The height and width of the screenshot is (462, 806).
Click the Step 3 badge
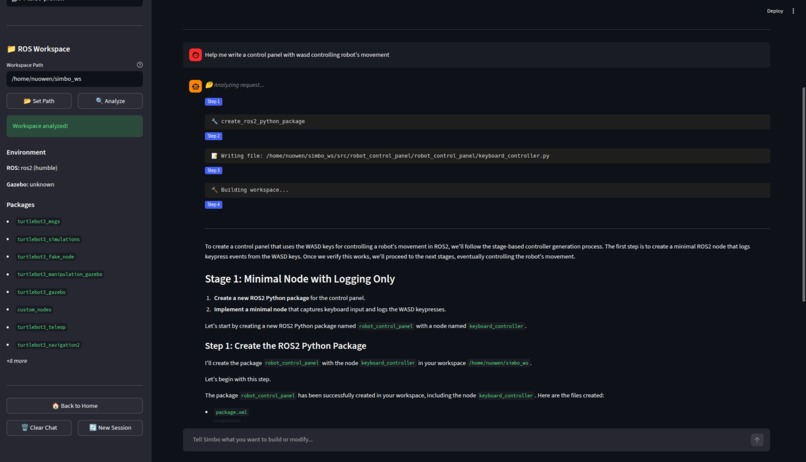tap(213, 170)
